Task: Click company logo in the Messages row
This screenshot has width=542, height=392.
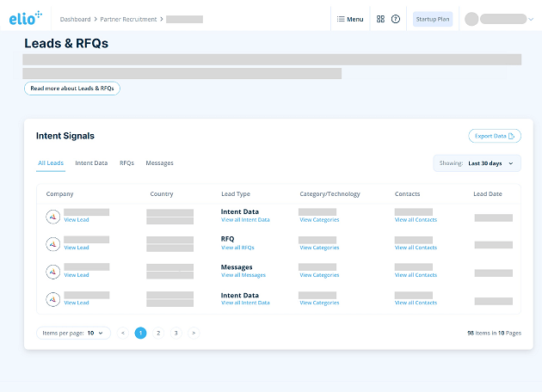Action: pos(52,272)
